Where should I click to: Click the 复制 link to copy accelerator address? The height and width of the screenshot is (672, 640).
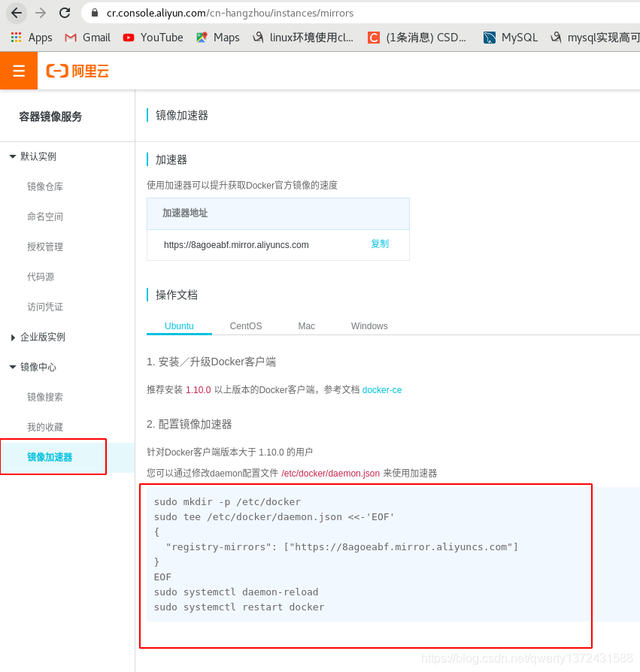click(380, 244)
